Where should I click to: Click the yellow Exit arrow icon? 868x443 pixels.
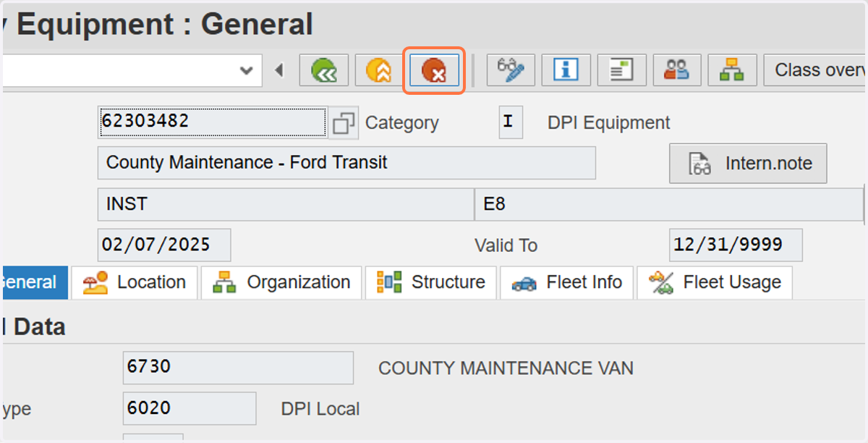[379, 70]
